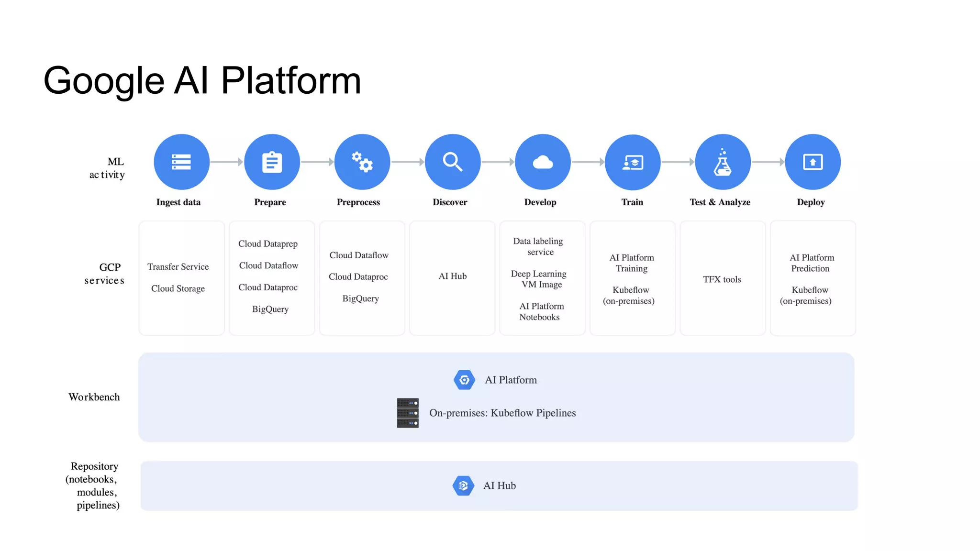980x551 pixels.
Task: Click the 'Discover' stage label
Action: [x=450, y=202]
